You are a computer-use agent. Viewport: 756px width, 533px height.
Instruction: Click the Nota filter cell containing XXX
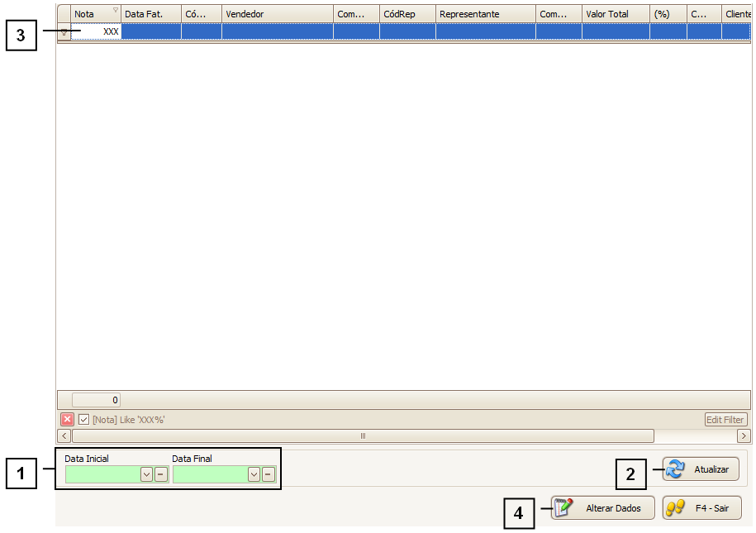point(97,31)
